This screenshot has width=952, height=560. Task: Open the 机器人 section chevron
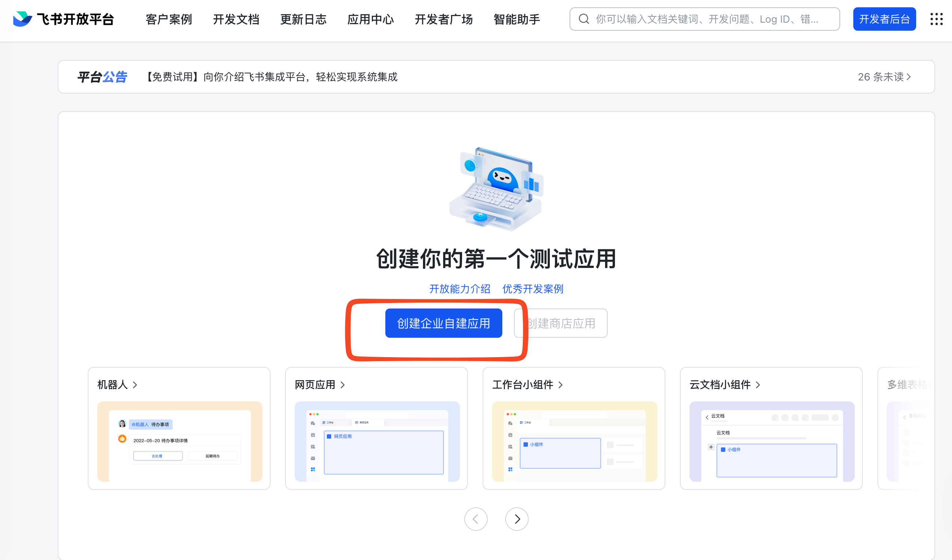[135, 385]
